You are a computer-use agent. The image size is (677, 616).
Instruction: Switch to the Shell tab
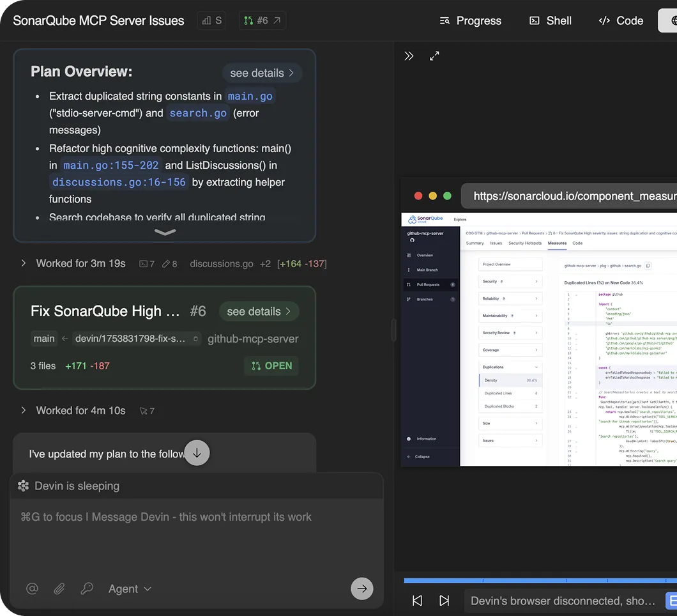[551, 20]
